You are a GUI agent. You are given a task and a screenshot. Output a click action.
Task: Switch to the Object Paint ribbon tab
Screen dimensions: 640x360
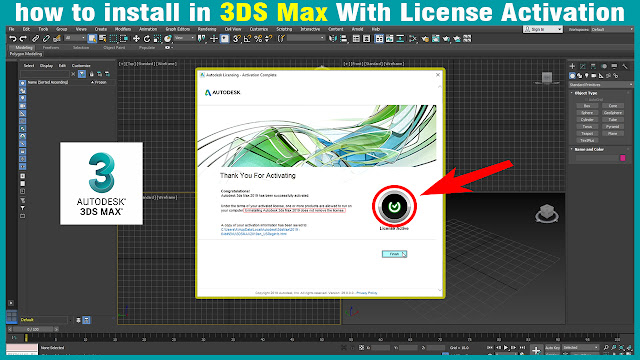click(x=114, y=48)
